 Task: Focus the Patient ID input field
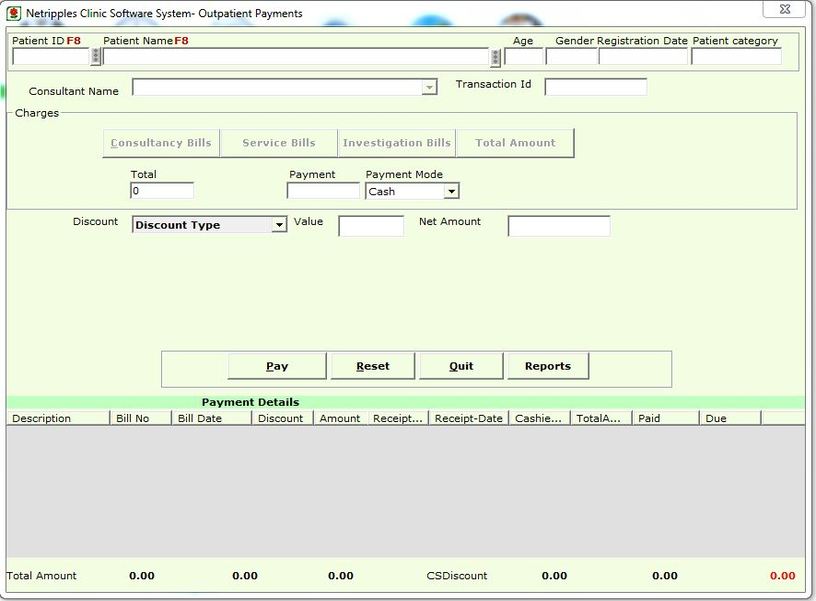tap(51, 57)
